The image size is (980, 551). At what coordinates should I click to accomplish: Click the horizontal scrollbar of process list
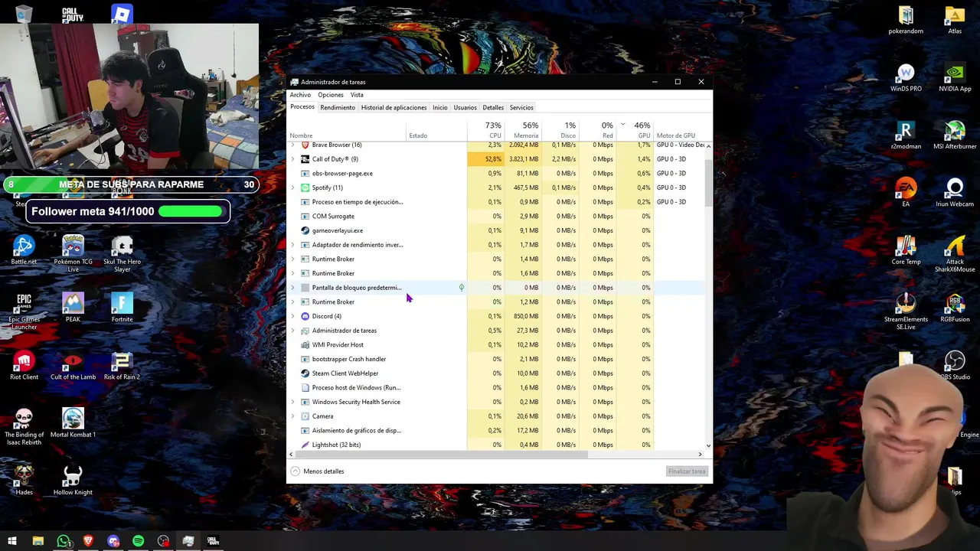(441, 455)
